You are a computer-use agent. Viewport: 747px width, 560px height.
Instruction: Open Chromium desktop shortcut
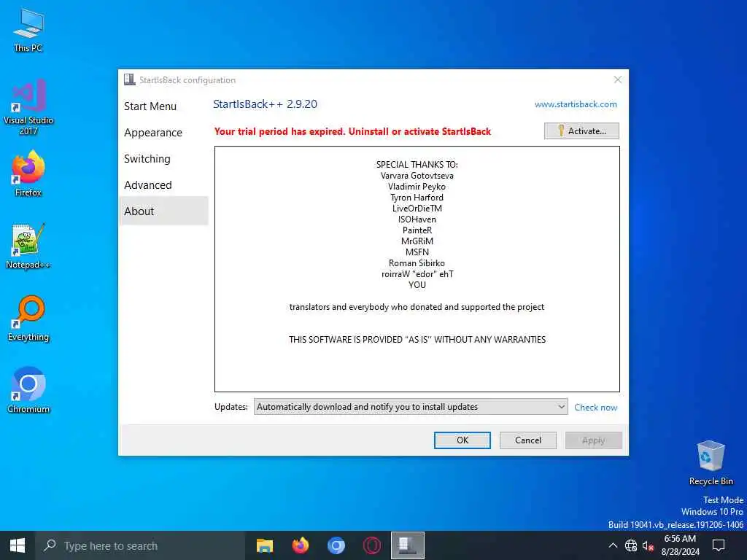[28, 390]
